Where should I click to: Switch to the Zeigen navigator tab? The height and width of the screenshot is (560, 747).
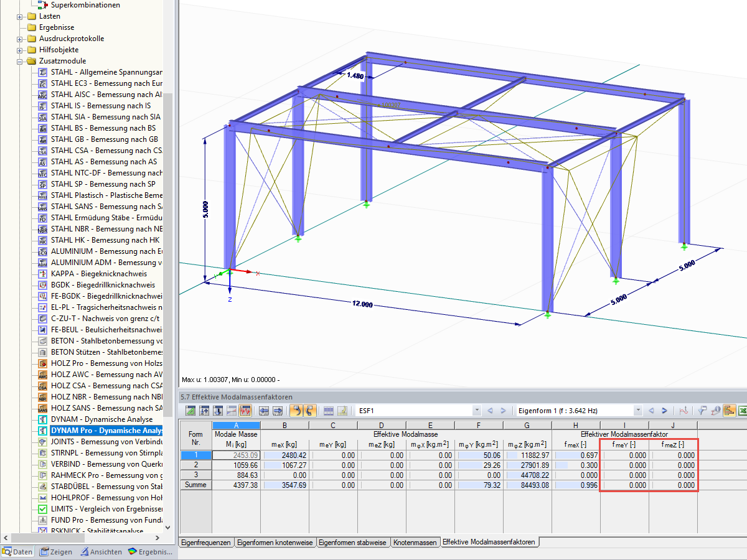click(57, 552)
